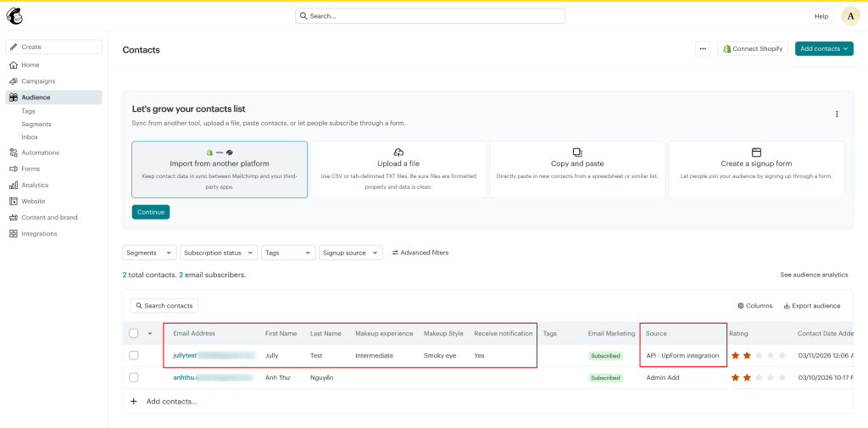Select the Upload a file card

(398, 170)
